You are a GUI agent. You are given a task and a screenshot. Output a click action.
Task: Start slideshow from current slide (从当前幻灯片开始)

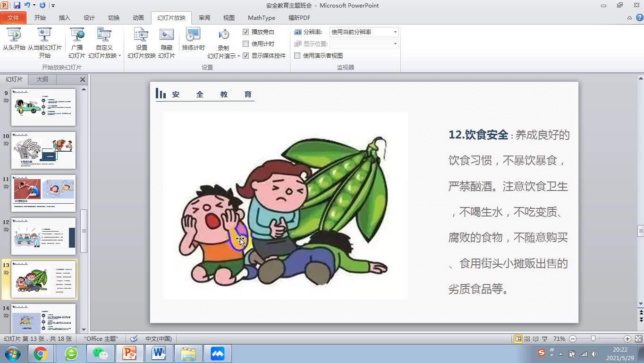[44, 40]
